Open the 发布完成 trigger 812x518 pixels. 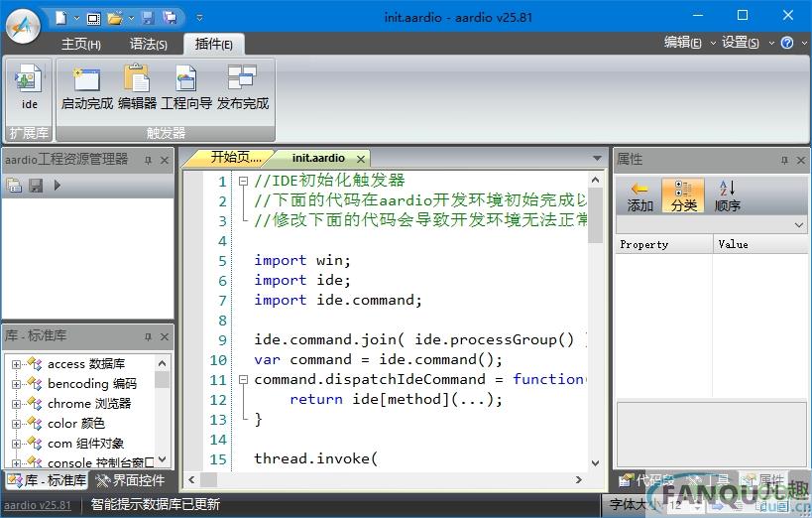pos(242,87)
